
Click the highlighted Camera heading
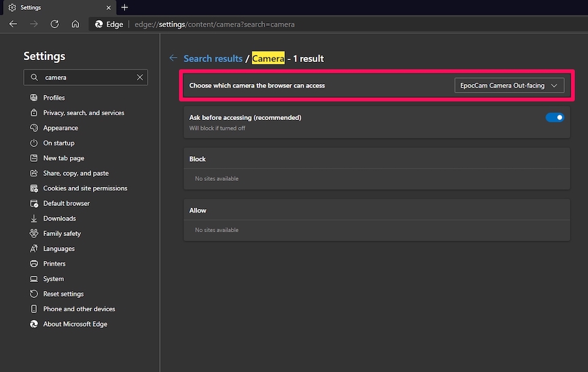point(268,58)
